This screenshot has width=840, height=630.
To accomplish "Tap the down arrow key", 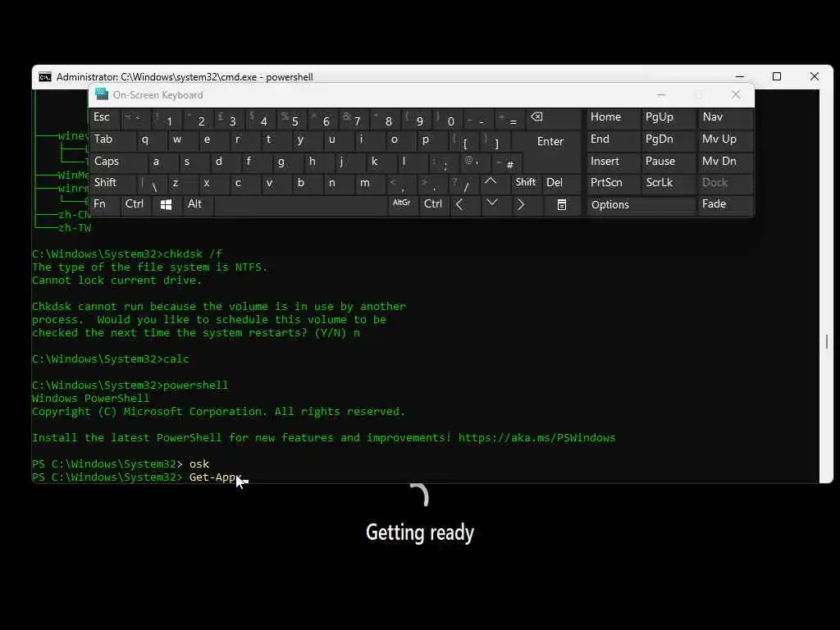I will [492, 203].
